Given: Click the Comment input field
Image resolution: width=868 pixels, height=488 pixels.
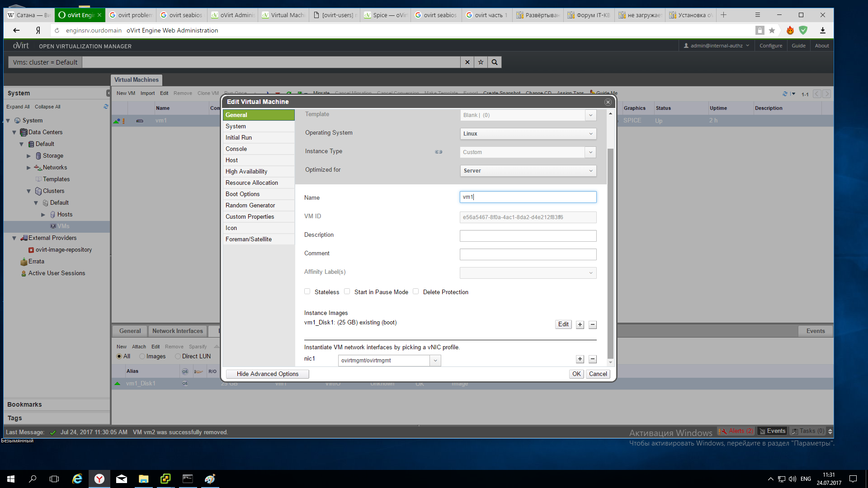Looking at the screenshot, I should pyautogui.click(x=528, y=254).
